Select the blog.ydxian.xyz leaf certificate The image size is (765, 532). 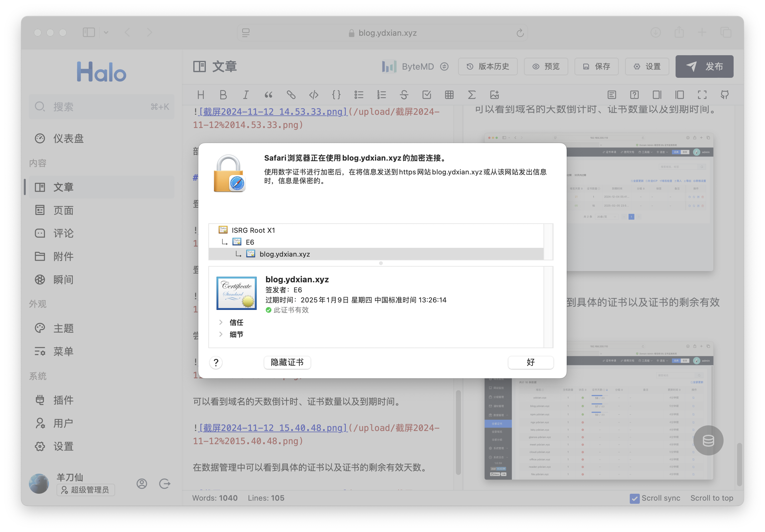(x=376, y=254)
